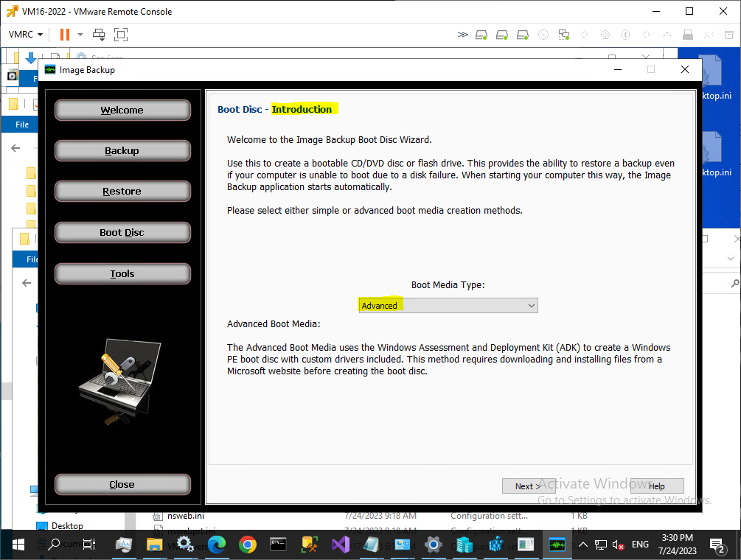
Task: Open Desktop folder in Explorer tree
Action: pos(67,525)
